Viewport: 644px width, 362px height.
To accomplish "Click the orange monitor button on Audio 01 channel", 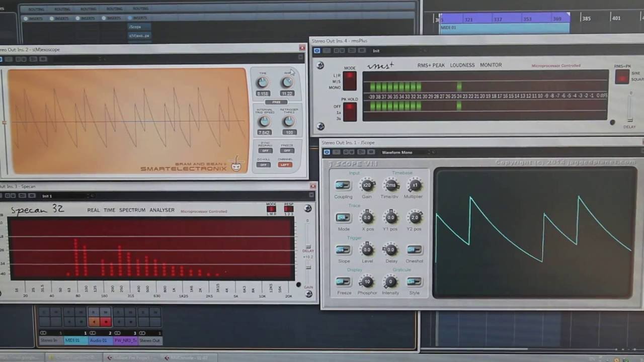I will click(94, 322).
